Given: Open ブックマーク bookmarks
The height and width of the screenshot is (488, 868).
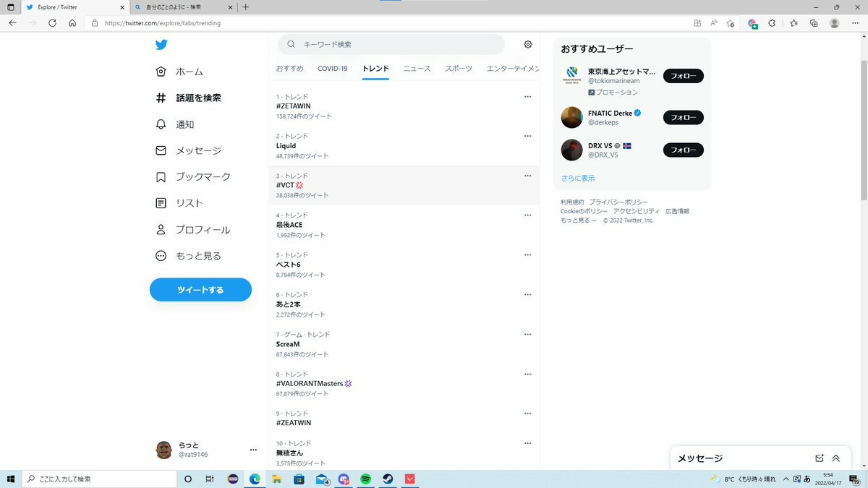Looking at the screenshot, I should click(194, 177).
